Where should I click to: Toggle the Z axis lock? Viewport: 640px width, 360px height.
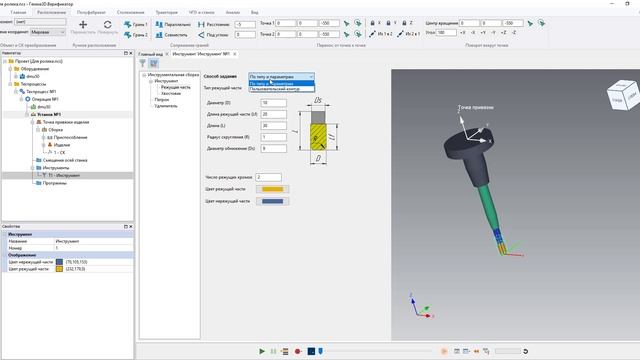pyautogui.click(x=404, y=23)
